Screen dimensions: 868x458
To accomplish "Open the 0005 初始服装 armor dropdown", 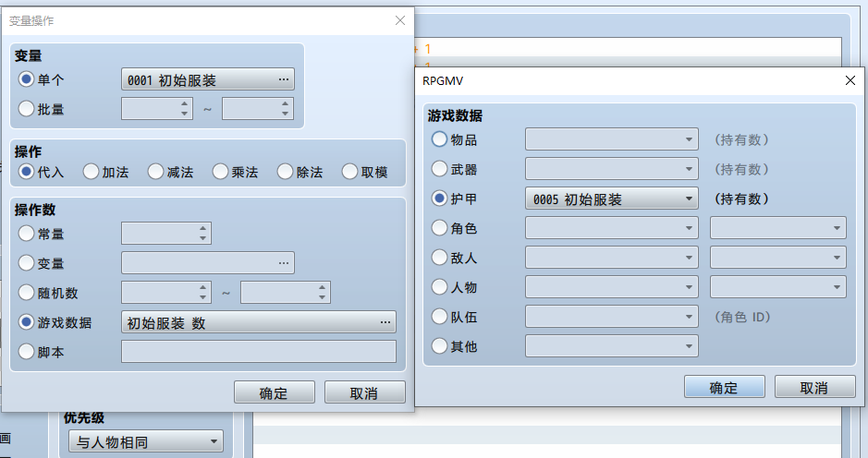I will point(612,199).
